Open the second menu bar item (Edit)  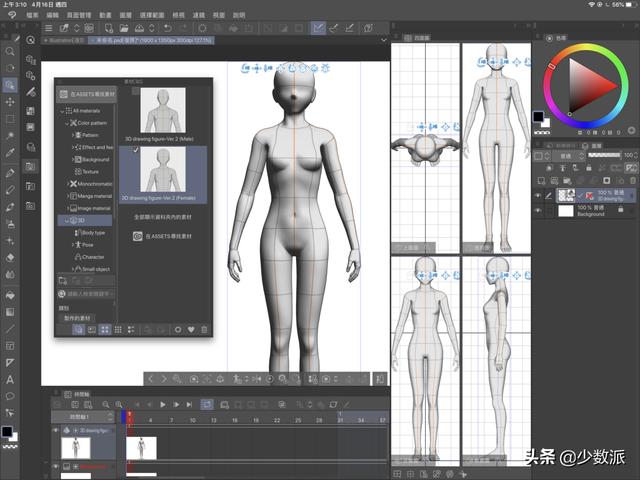(53, 15)
